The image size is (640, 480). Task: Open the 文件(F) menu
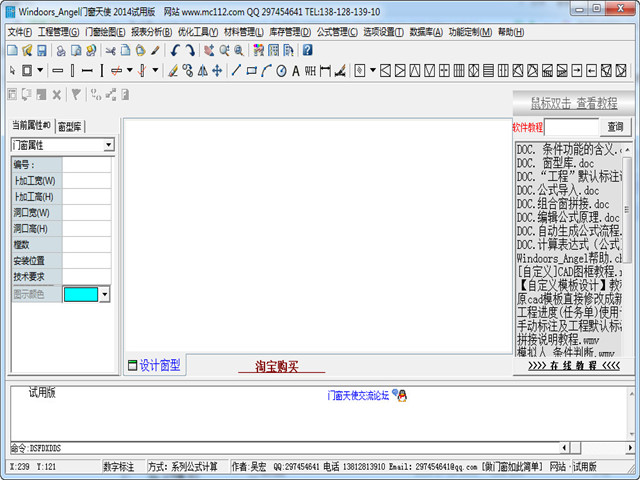(x=20, y=32)
